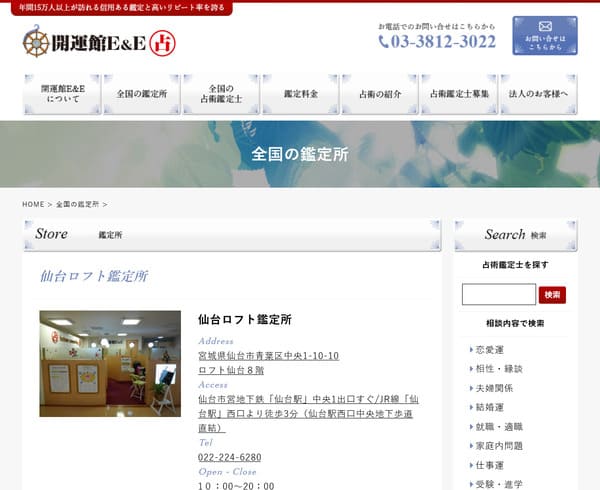Open 全国の鑑定所 navigation menu item
600x490 pixels.
(x=142, y=94)
